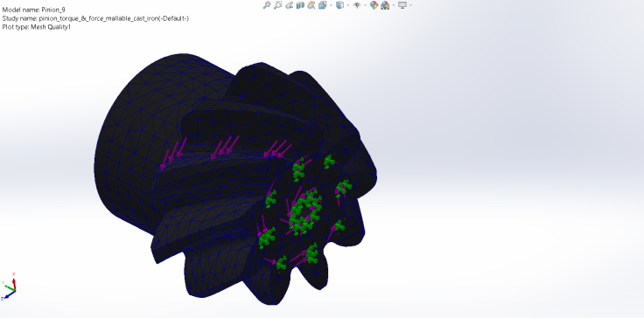Open Dynamic Annotation Views tool

tap(311, 5)
